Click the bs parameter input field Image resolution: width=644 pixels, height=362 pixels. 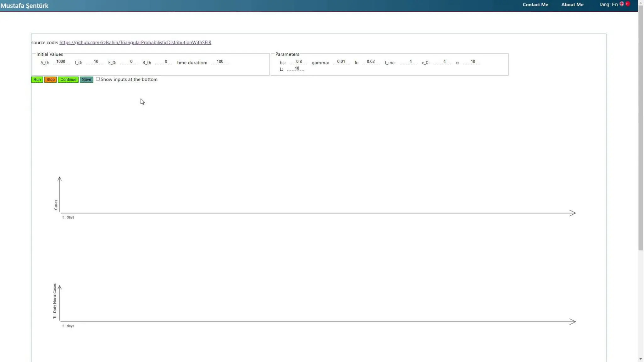tap(298, 62)
